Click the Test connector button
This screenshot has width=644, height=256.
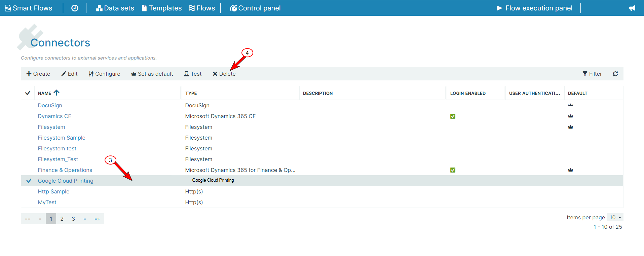193,74
